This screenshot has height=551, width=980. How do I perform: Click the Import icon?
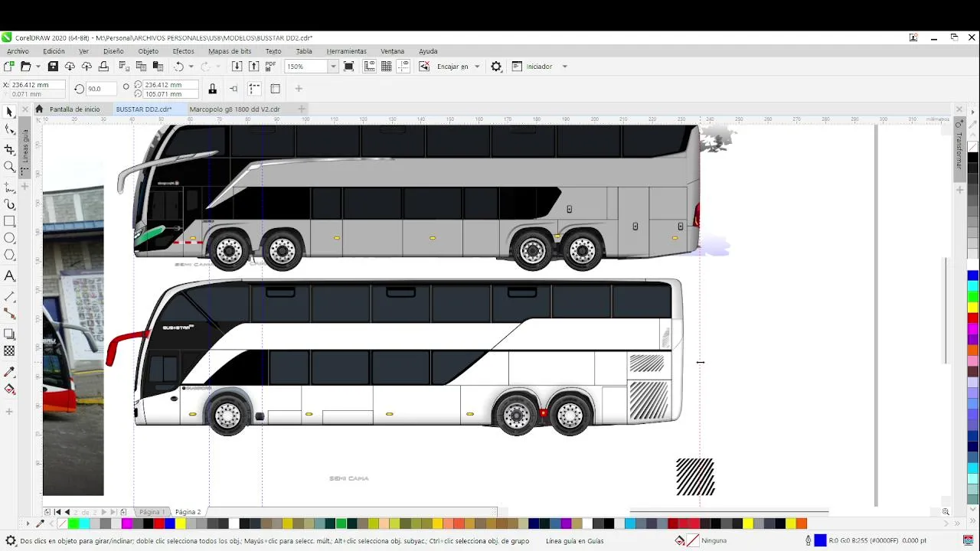[237, 67]
